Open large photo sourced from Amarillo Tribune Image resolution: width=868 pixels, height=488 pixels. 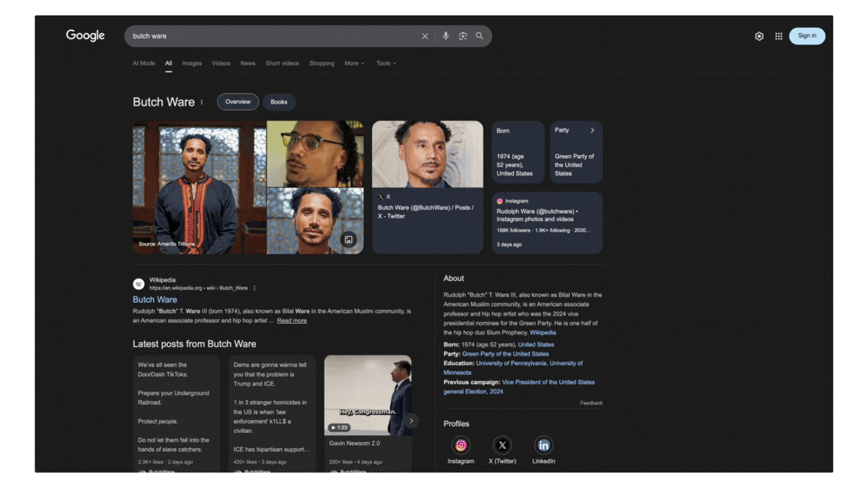(x=199, y=188)
